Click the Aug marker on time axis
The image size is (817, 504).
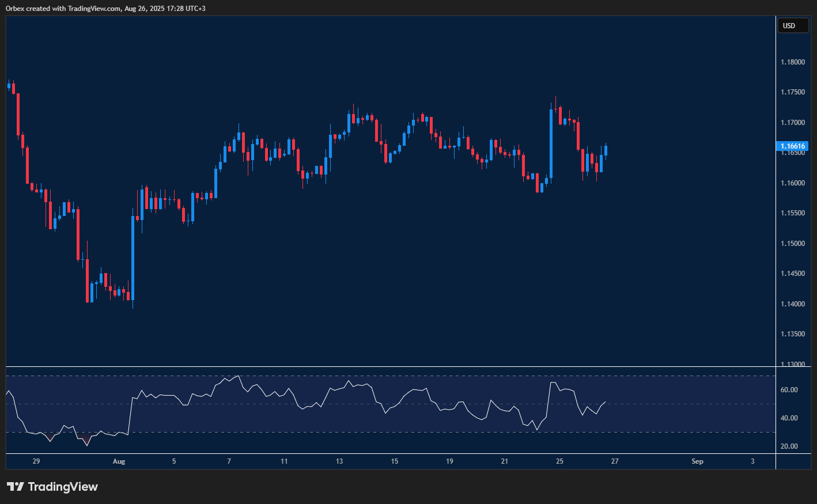pos(119,461)
